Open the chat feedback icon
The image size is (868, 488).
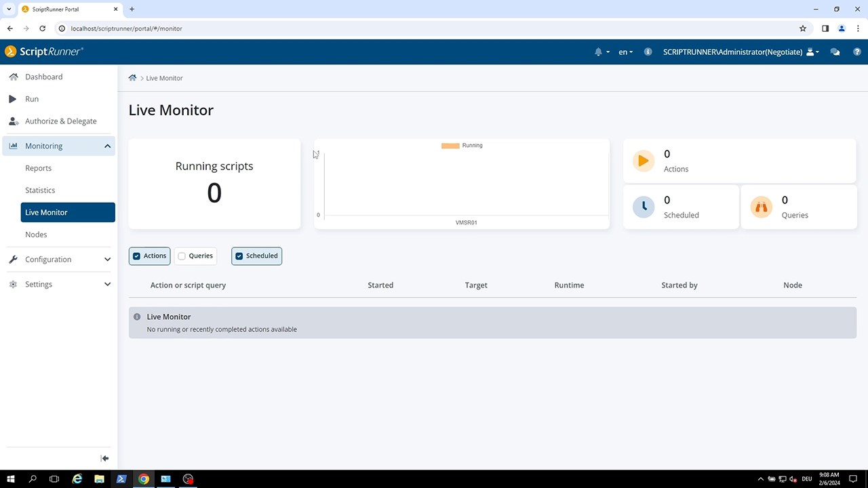click(x=835, y=52)
